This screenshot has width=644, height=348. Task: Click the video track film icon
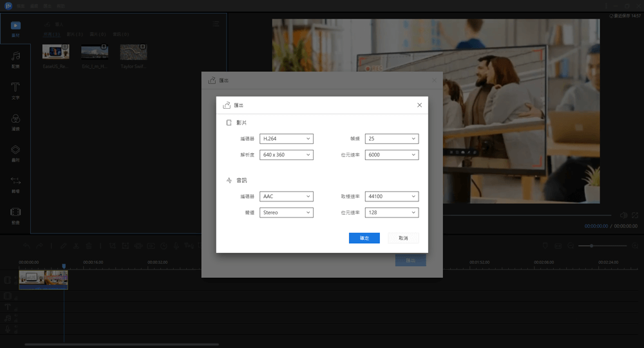7,280
